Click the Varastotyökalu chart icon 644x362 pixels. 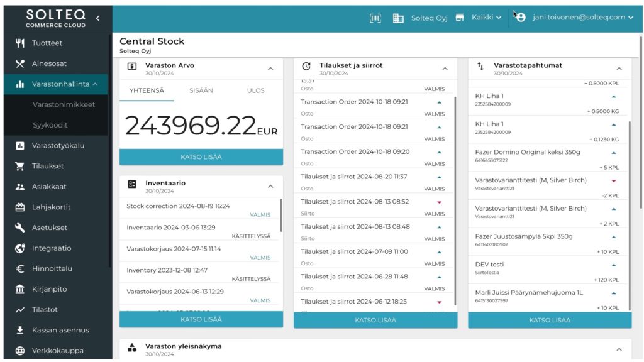[19, 146]
